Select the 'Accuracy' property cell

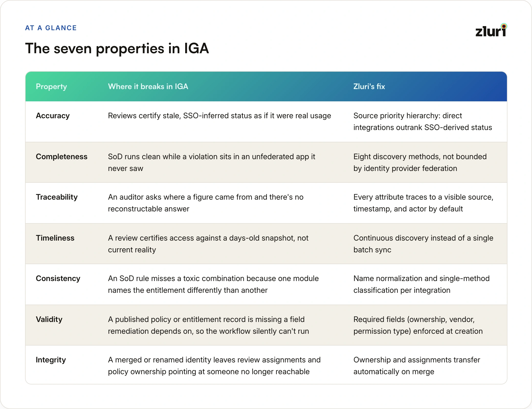[x=53, y=116]
